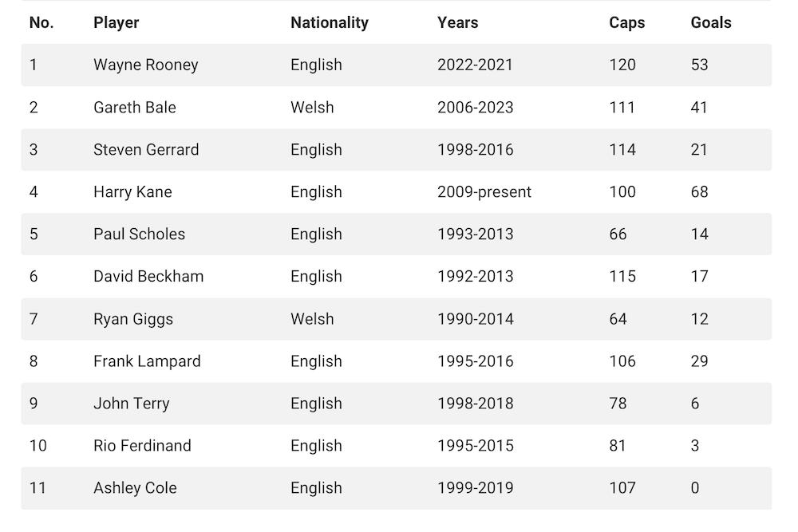The image size is (798, 532).
Task: Select the Gareth Bale name cell
Action: click(x=135, y=108)
